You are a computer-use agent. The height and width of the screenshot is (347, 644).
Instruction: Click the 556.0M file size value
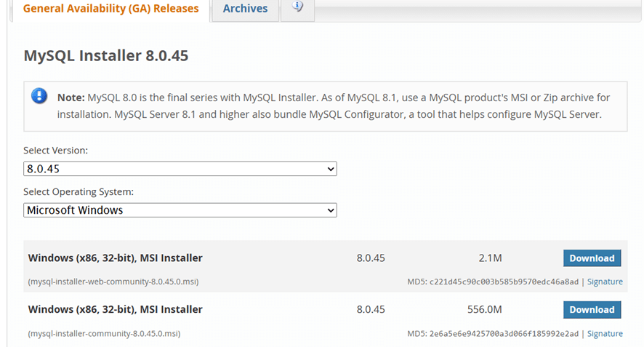[x=485, y=310]
